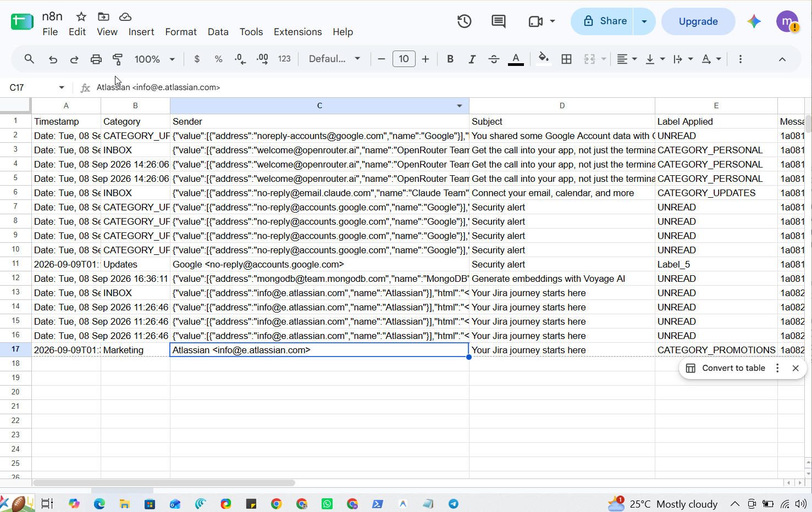Activate the paint format tool
Viewport: 812px width, 512px height.
(118, 59)
